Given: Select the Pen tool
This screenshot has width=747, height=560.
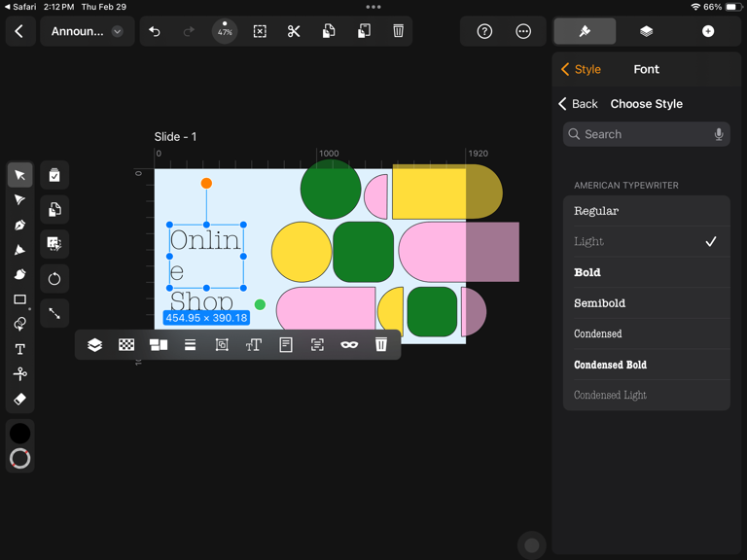Looking at the screenshot, I should [20, 225].
